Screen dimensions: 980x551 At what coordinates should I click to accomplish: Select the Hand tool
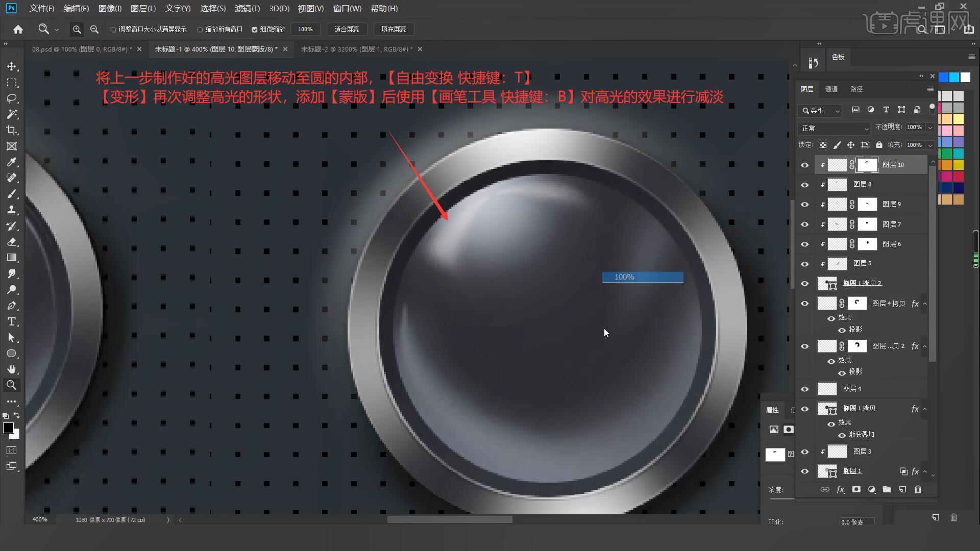click(11, 369)
